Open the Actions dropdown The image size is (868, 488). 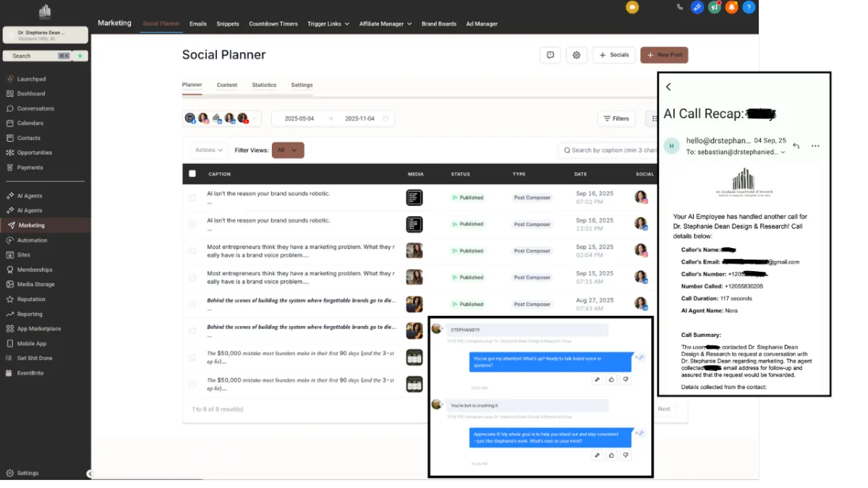click(x=209, y=150)
